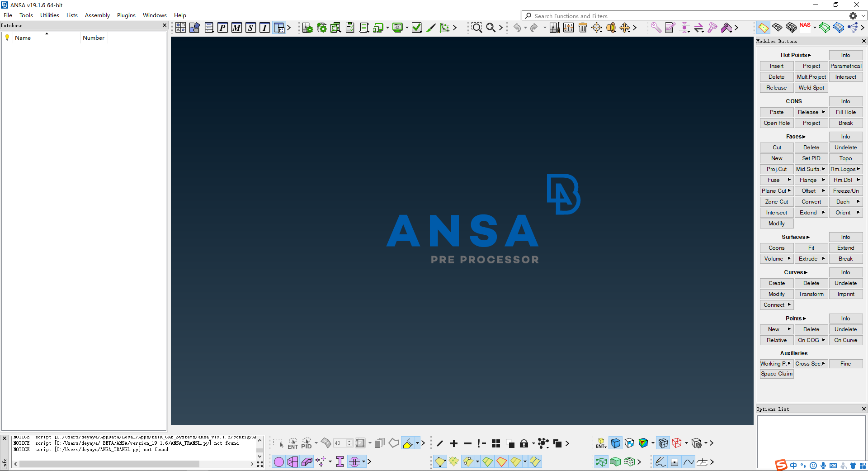Click the Undo arrow icon

(518, 28)
